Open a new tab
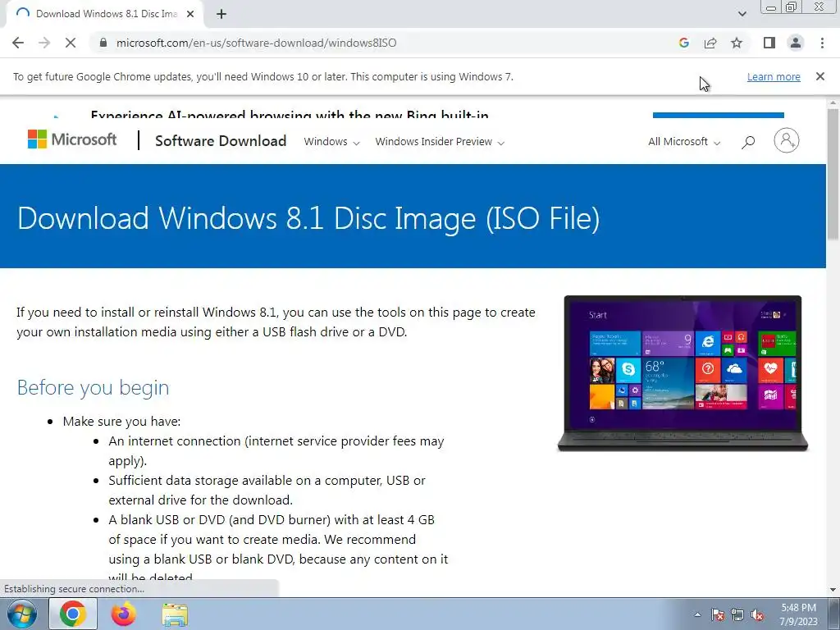Image resolution: width=840 pixels, height=630 pixels. [x=221, y=14]
